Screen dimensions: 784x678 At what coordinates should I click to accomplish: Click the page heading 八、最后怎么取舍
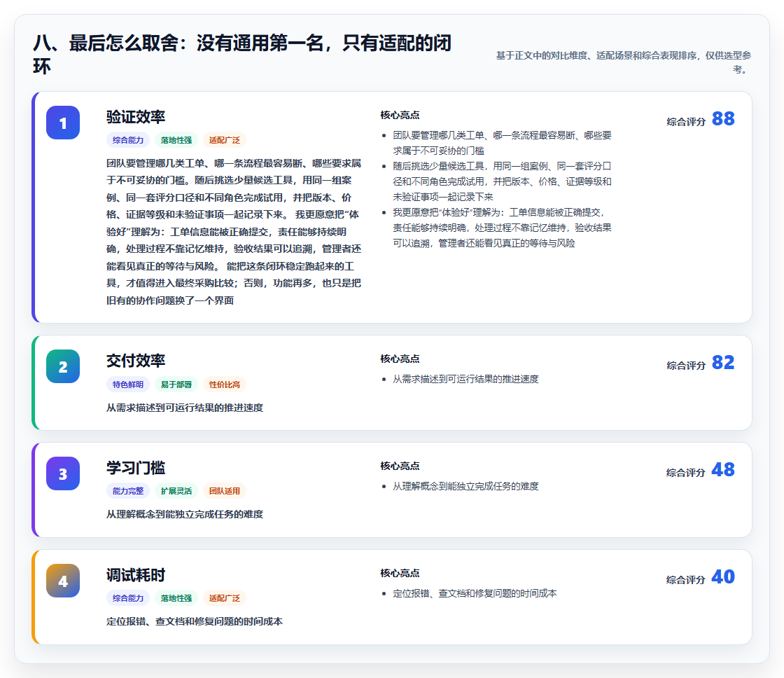click(x=242, y=54)
